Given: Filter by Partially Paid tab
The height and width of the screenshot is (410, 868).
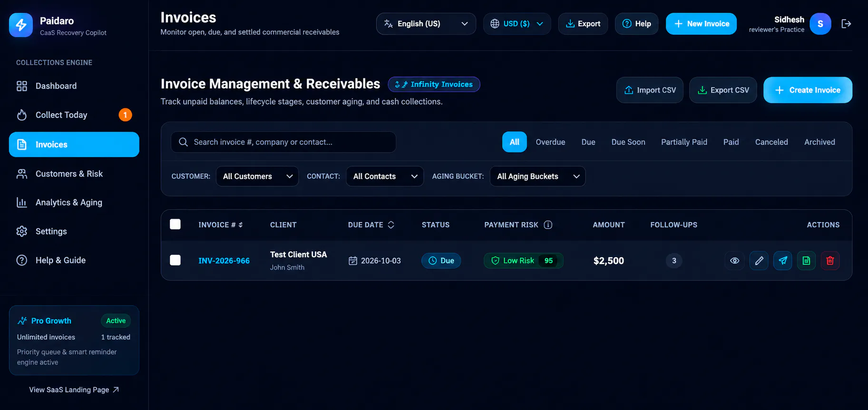Looking at the screenshot, I should pyautogui.click(x=684, y=142).
